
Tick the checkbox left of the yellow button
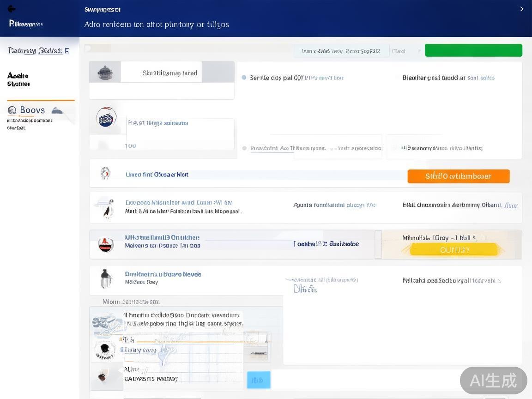(378, 244)
